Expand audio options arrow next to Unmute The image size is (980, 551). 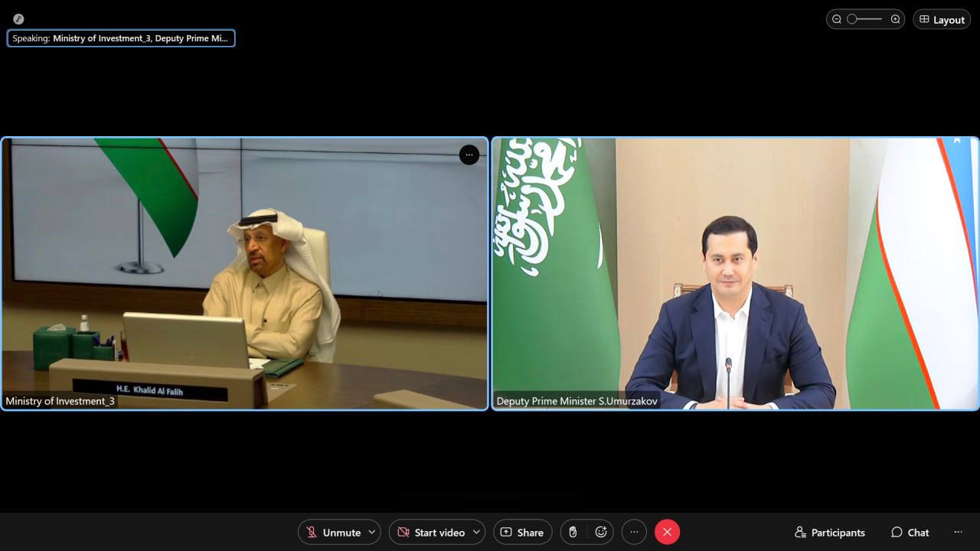point(372,532)
